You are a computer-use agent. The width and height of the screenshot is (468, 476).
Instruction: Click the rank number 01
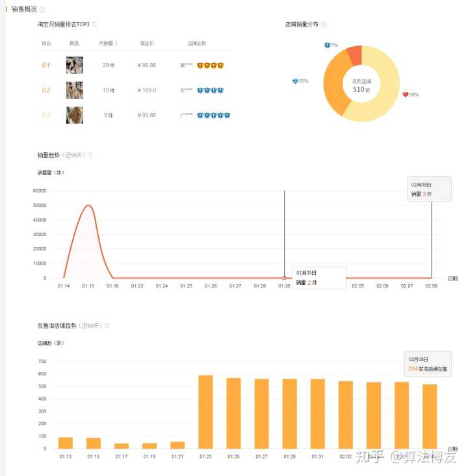(x=46, y=65)
